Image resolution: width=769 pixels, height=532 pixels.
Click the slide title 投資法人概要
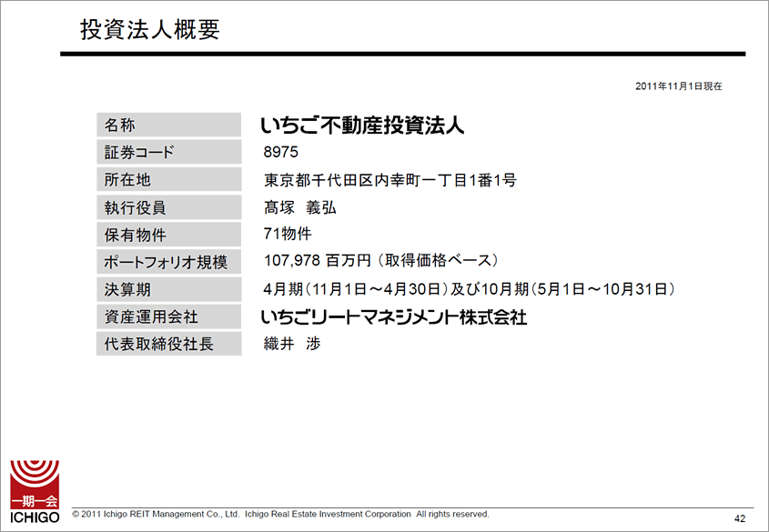(x=150, y=30)
